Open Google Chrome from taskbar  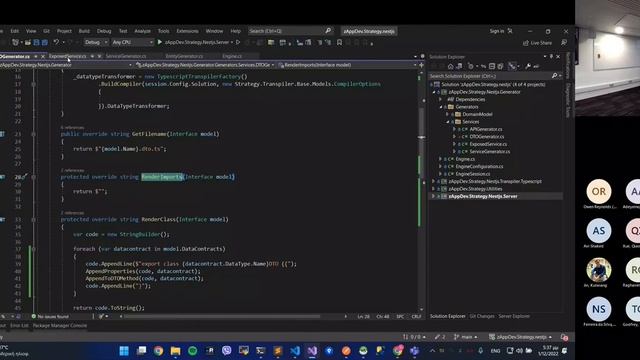point(158,351)
